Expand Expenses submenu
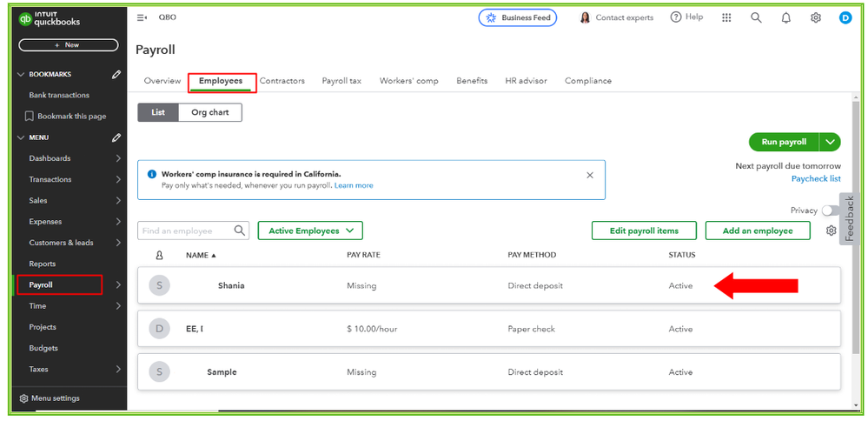This screenshot has width=868, height=421. click(x=118, y=222)
